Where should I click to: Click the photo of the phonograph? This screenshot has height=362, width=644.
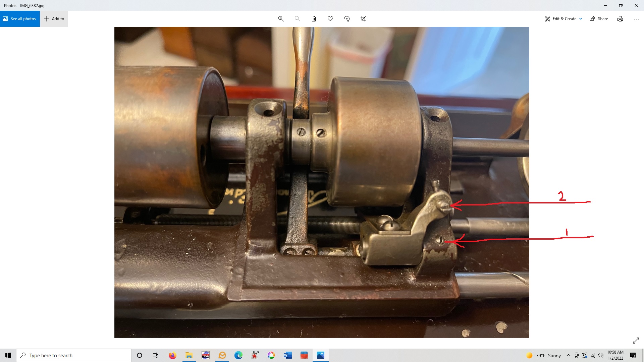321,182
